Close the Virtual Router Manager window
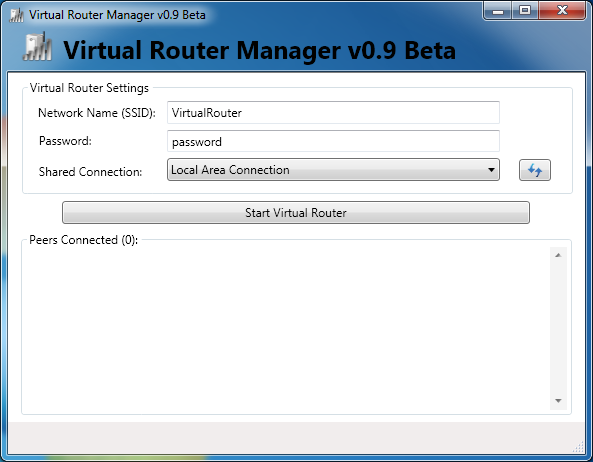This screenshot has height=462, width=593. pos(562,11)
